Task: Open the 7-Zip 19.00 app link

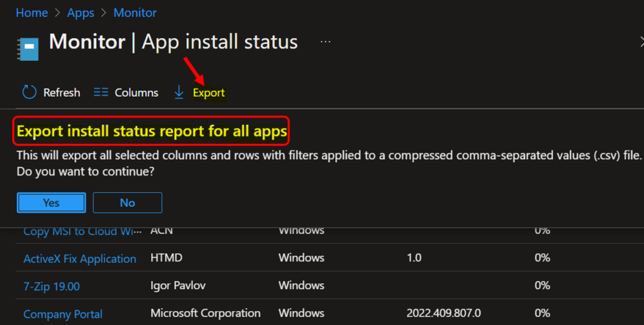Action: point(52,286)
